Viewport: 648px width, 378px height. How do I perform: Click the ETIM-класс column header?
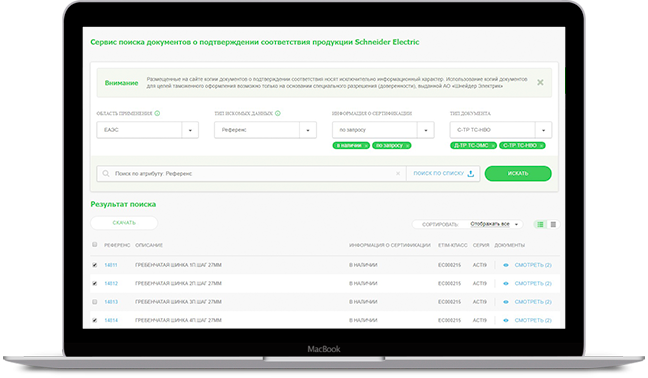[453, 245]
